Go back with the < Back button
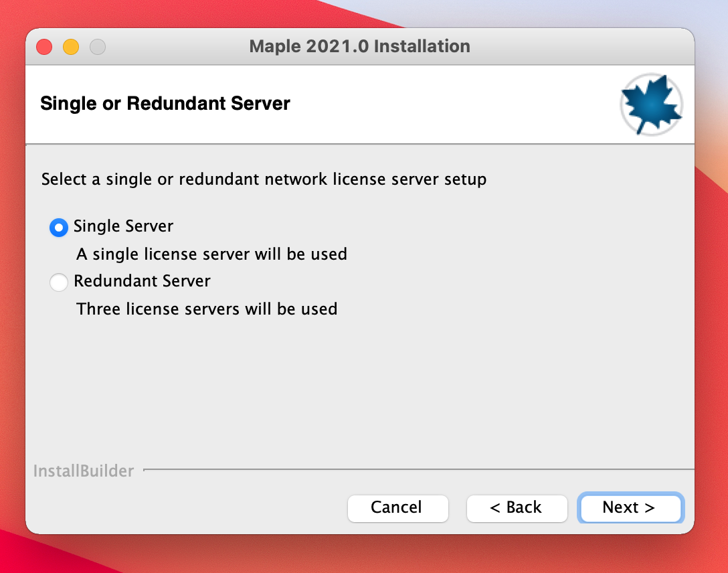Screen dimensions: 728x573 516,508
